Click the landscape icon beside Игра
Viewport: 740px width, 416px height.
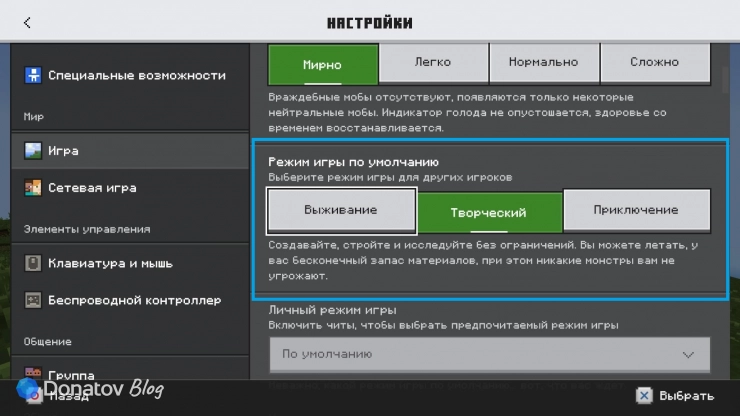tap(33, 151)
